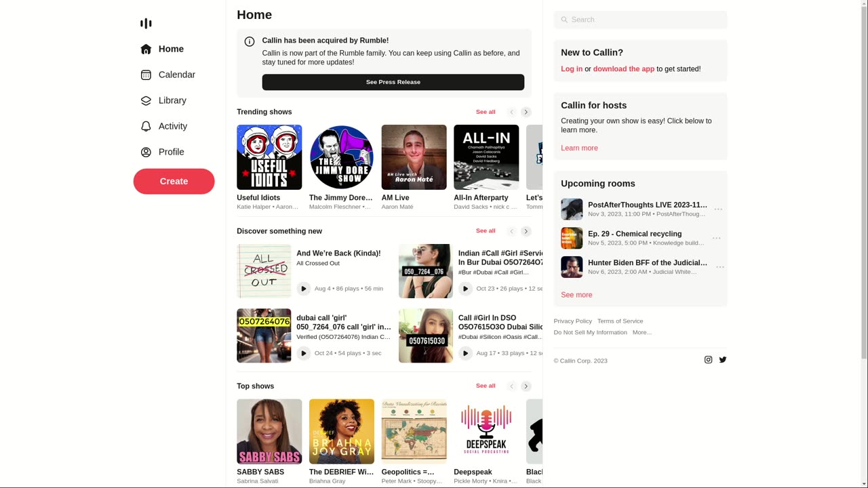Open AM Live Aaron Maté thumbnail
Image resolution: width=868 pixels, height=488 pixels.
(x=414, y=157)
